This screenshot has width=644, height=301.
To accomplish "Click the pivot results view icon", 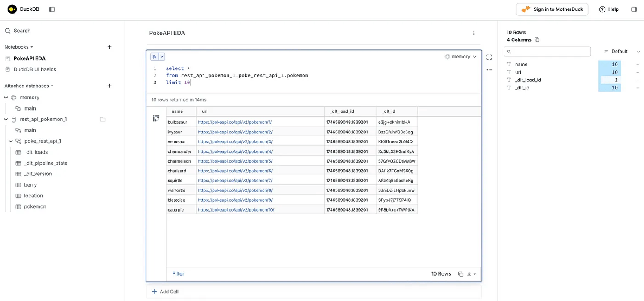I will pos(156,118).
